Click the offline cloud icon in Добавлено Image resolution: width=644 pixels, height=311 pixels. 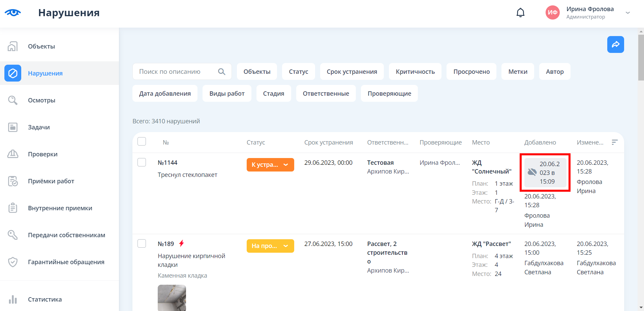pyautogui.click(x=532, y=172)
